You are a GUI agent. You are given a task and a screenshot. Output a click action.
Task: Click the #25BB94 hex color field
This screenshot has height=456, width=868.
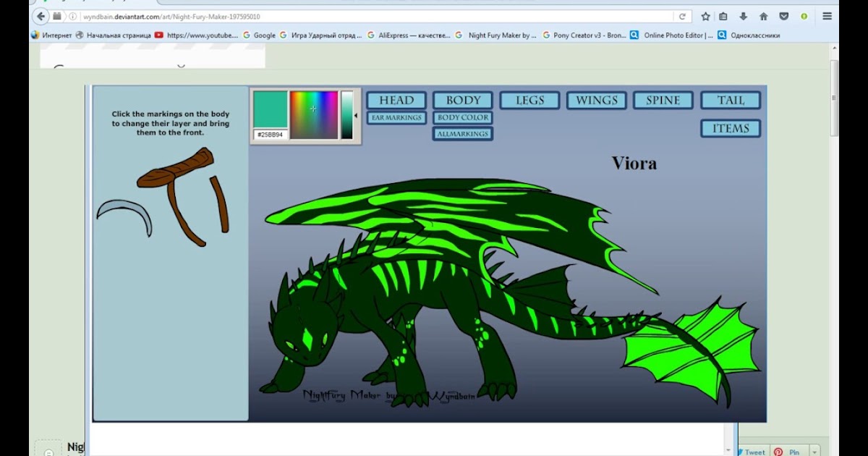click(x=271, y=135)
